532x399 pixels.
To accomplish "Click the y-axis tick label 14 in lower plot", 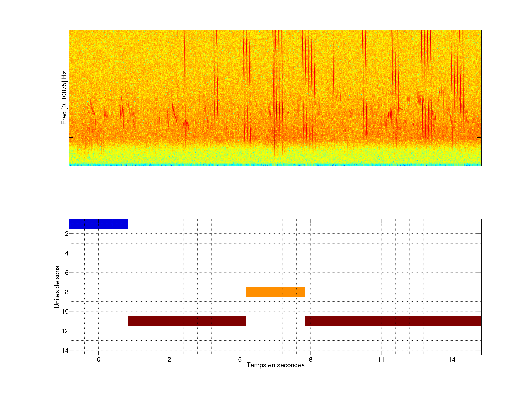I will click(65, 350).
